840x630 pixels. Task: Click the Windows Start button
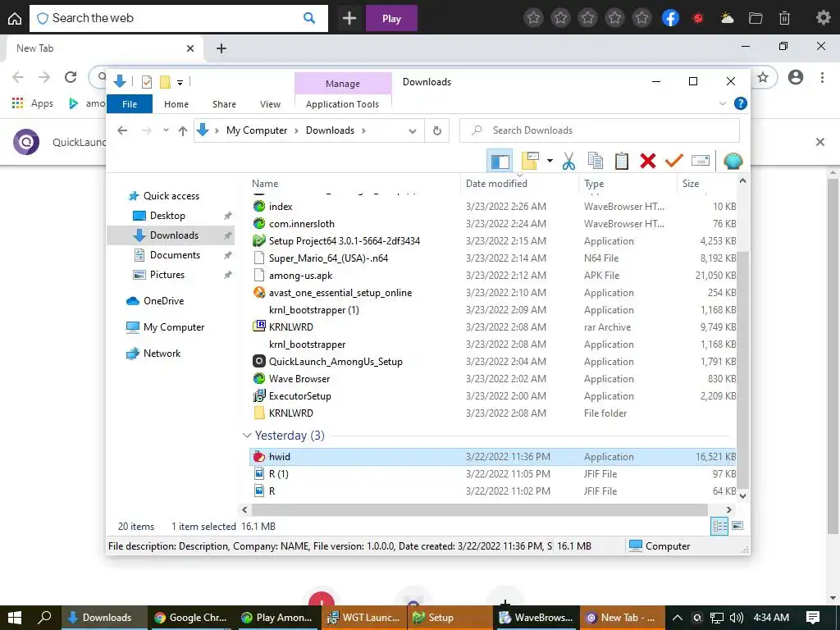15,618
